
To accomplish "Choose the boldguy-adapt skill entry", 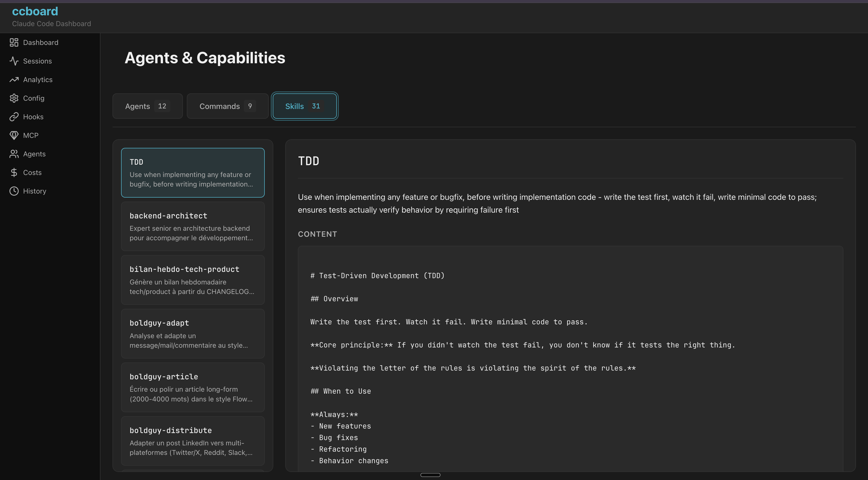I will click(192, 333).
